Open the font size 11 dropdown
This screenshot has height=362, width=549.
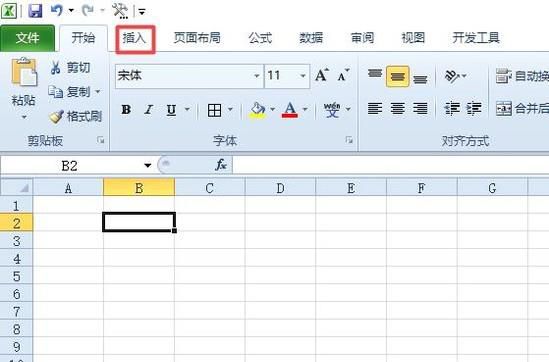point(303,76)
